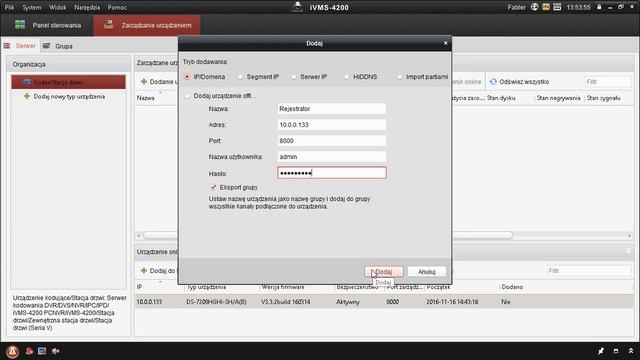The image size is (640, 360).
Task: Click the horizontal scrollbar of device list
Action: click(x=328, y=235)
